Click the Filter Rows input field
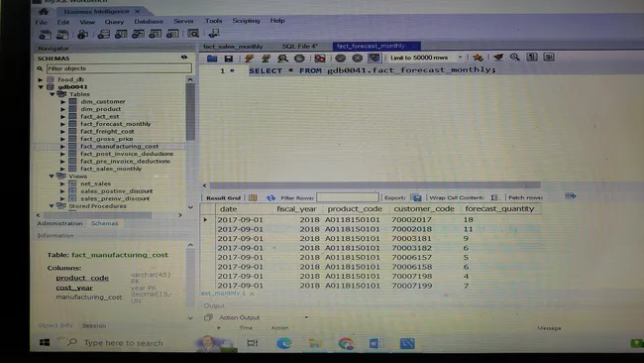Screen dimensions: 644x363 348,197
